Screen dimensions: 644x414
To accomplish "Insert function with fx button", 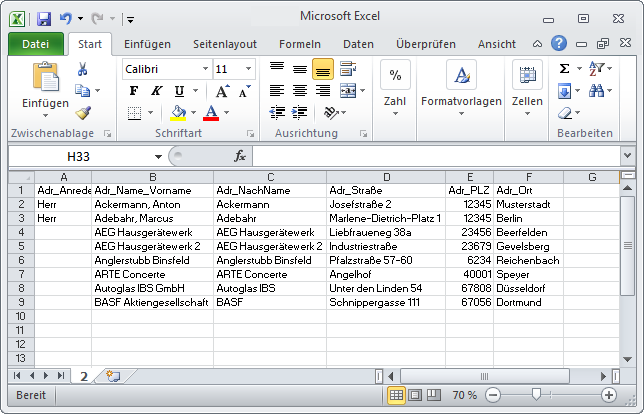I will [x=240, y=156].
